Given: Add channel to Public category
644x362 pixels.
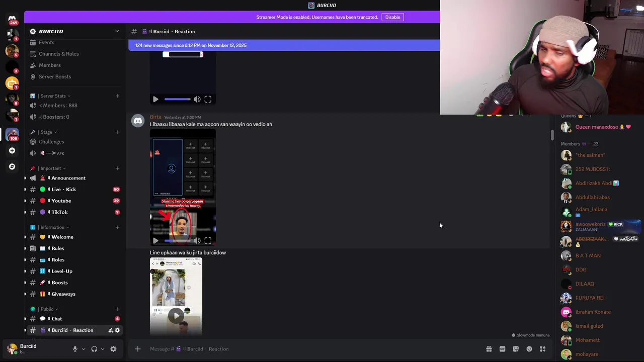Looking at the screenshot, I should (x=117, y=309).
